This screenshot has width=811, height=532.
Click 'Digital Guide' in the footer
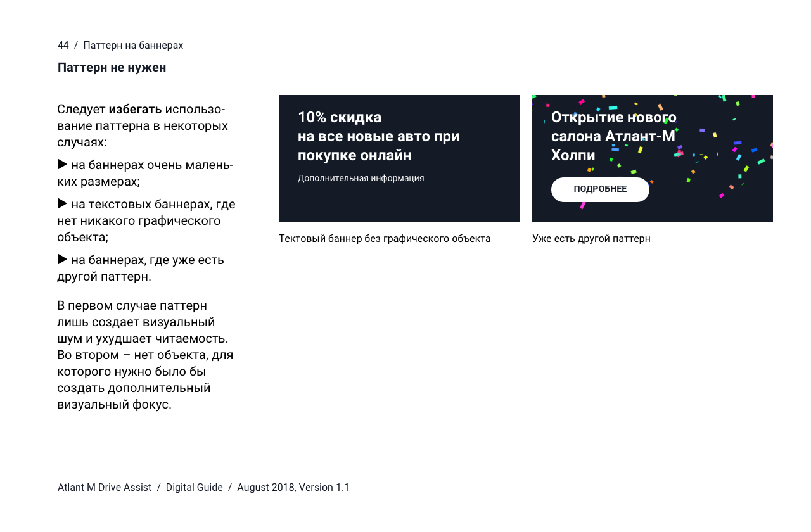194,488
